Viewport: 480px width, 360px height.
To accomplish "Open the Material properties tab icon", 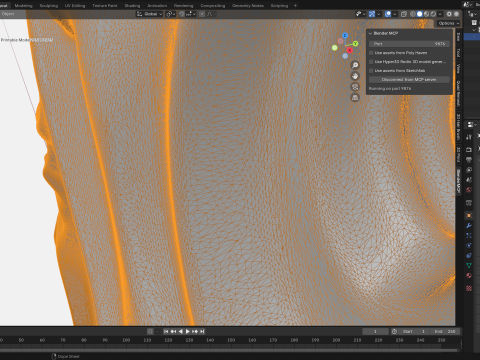I will (x=469, y=276).
